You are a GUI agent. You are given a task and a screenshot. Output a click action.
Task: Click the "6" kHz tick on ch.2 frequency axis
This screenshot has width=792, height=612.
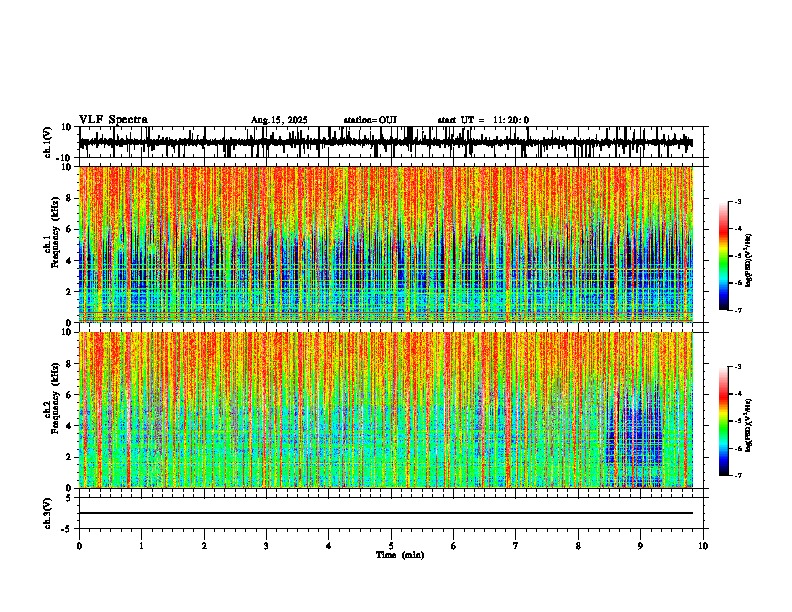tap(70, 395)
